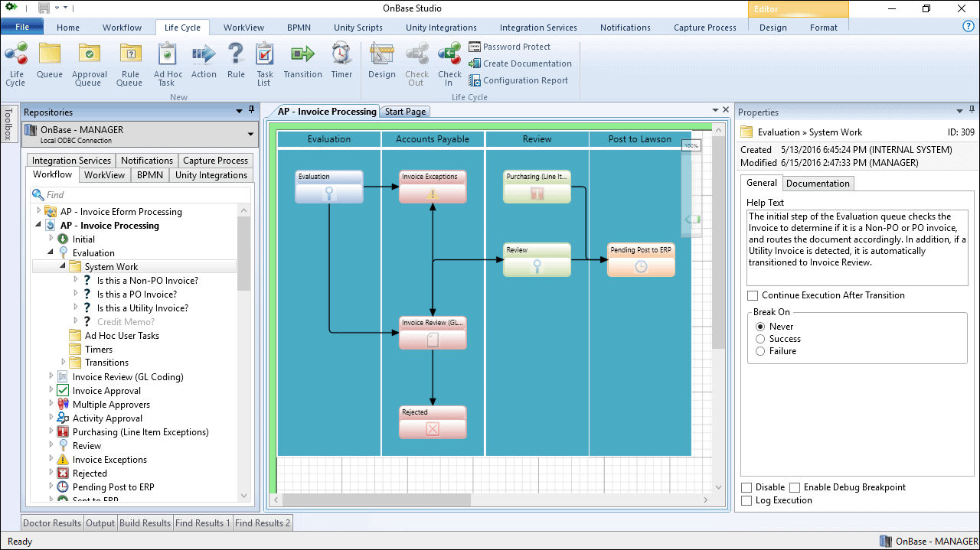Insert a Rule Queue
The height and width of the screenshot is (550, 980).
(129, 64)
